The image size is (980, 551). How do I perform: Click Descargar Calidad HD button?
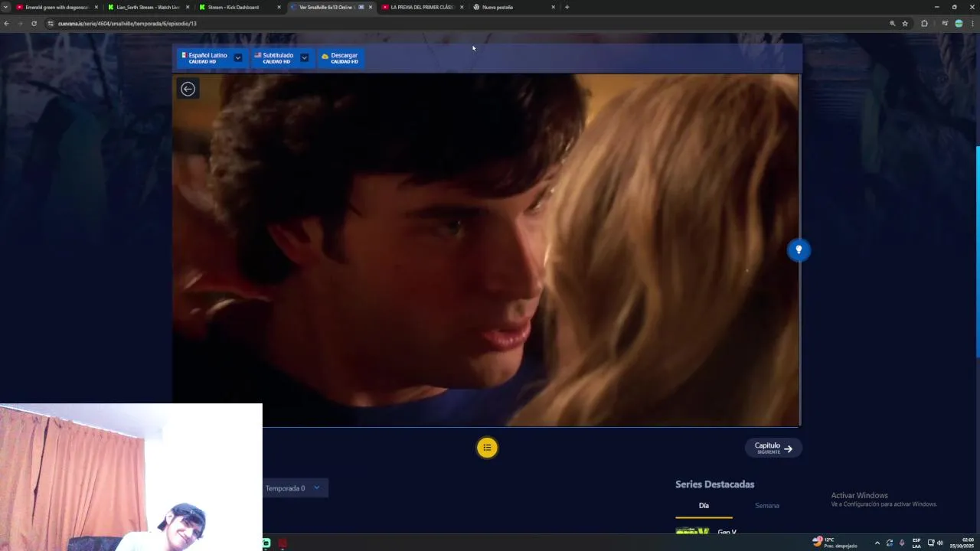click(341, 57)
